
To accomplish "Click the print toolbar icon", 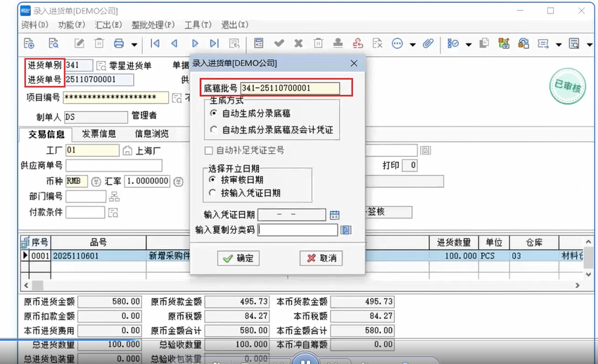I will click(x=119, y=44).
